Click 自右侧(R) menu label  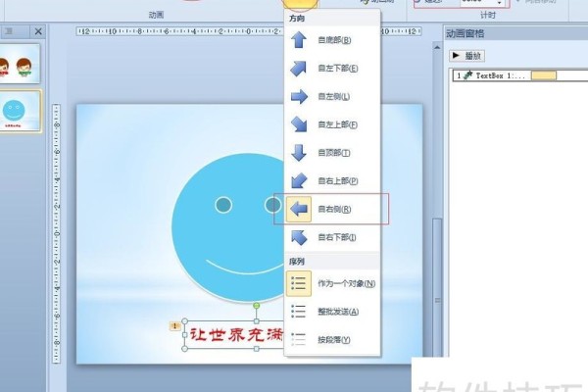coord(334,210)
